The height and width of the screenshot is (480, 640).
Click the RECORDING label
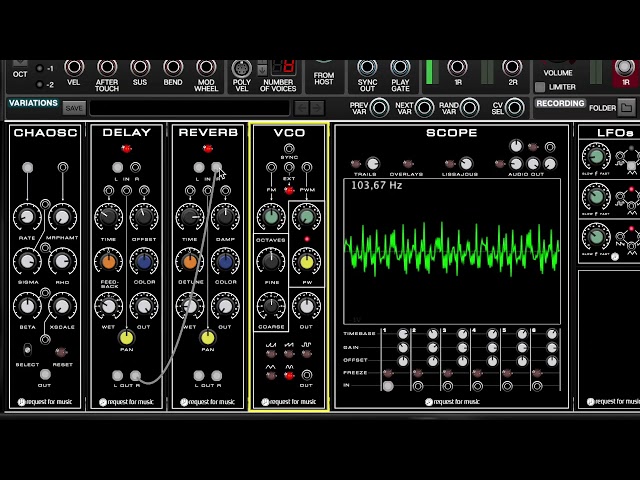(x=560, y=103)
